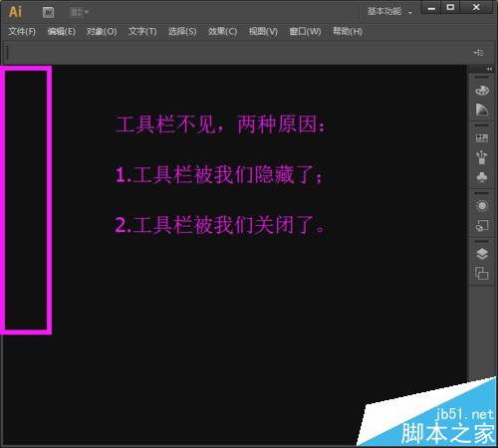Open the Brushes panel icon

482,157
